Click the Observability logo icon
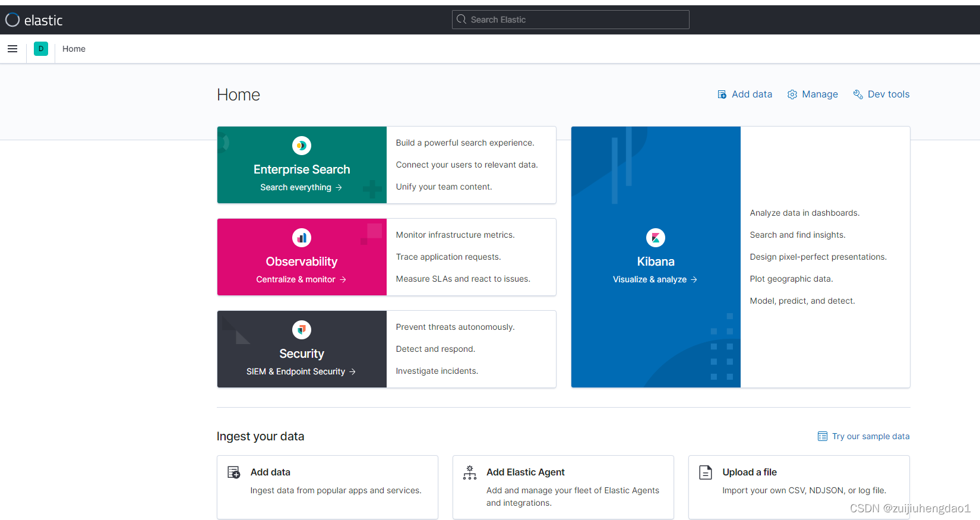The image size is (980, 520). coord(302,238)
